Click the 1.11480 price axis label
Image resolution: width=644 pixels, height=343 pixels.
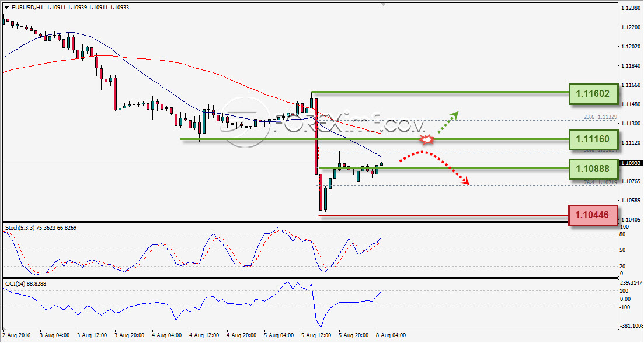pos(631,104)
